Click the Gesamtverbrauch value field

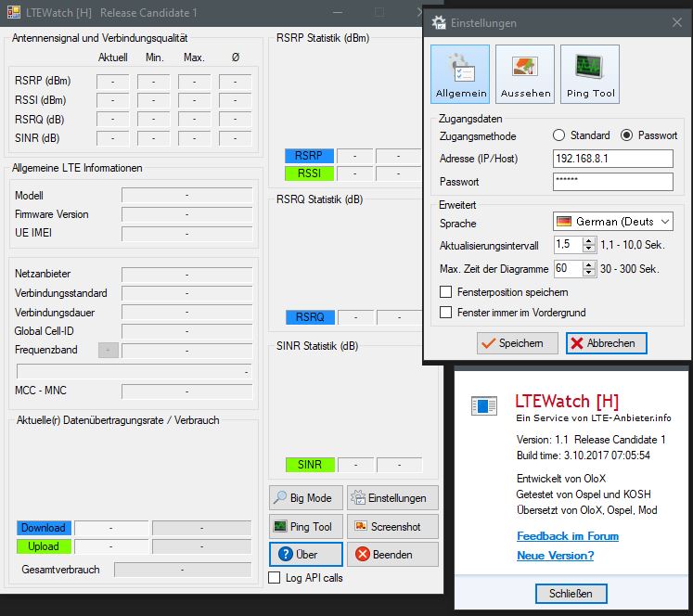[182, 570]
